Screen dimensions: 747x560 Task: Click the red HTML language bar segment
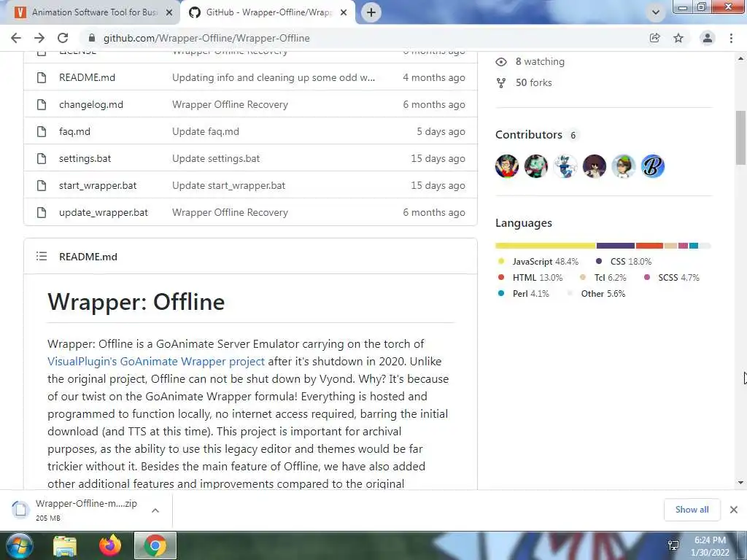(x=649, y=246)
